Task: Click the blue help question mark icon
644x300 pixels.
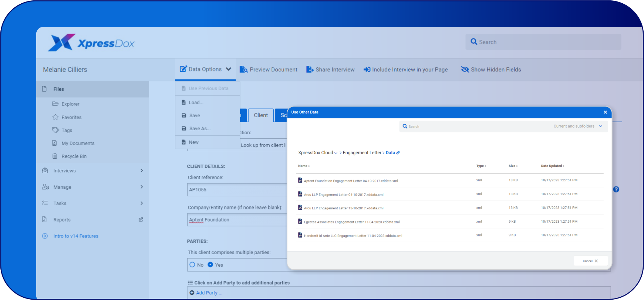Action: pyautogui.click(x=616, y=189)
